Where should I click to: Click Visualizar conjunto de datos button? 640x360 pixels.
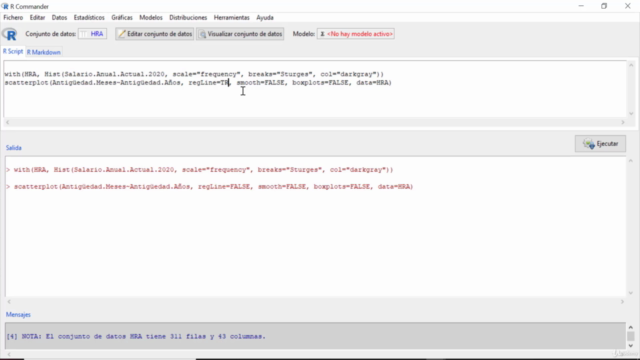pyautogui.click(x=240, y=34)
